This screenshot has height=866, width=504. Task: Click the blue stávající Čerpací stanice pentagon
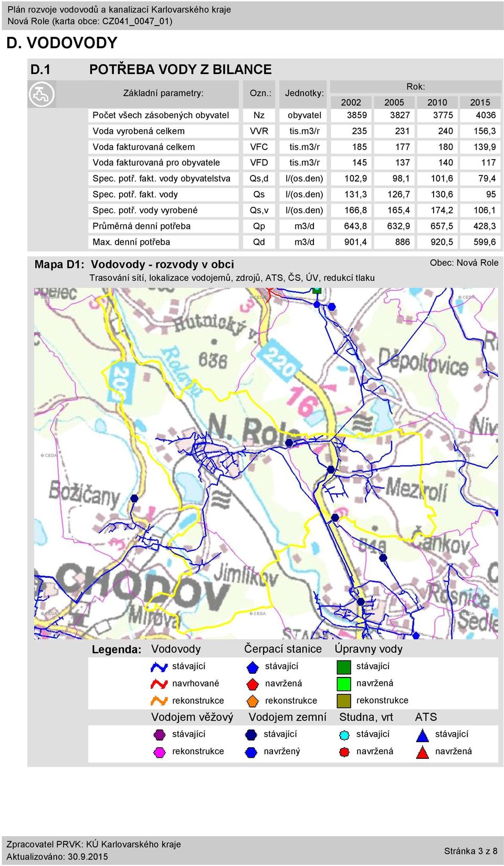[x=253, y=667]
